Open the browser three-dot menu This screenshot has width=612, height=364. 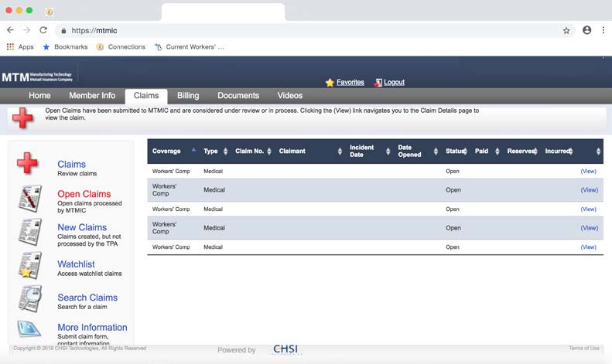[x=603, y=30]
